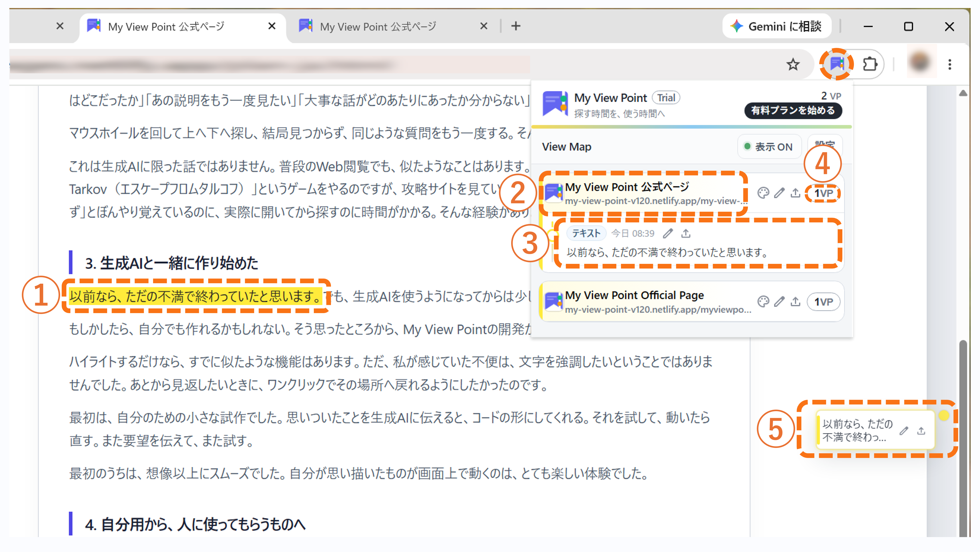Bookmark this page with the star icon
Screen dimensions: 980x552
[x=793, y=64]
